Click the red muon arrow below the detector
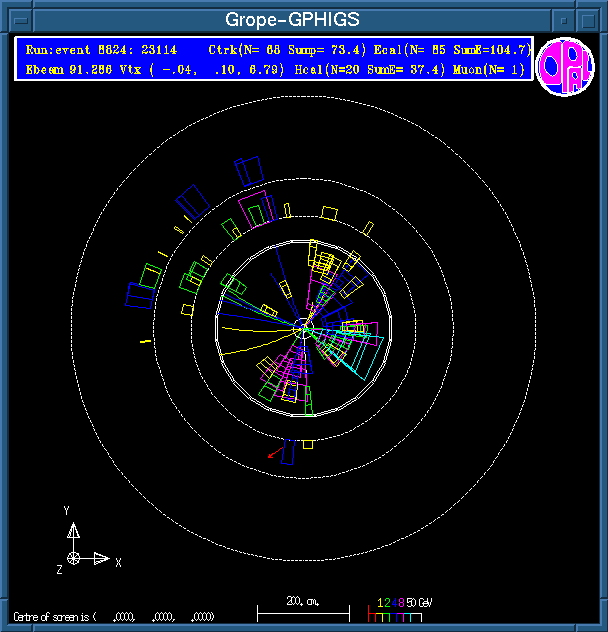608x632 pixels. 272,455
